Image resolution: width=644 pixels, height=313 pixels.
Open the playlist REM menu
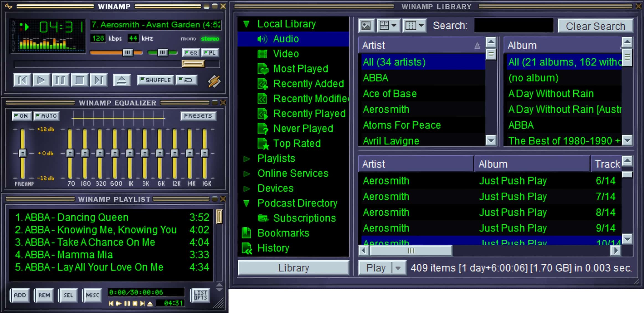click(44, 295)
